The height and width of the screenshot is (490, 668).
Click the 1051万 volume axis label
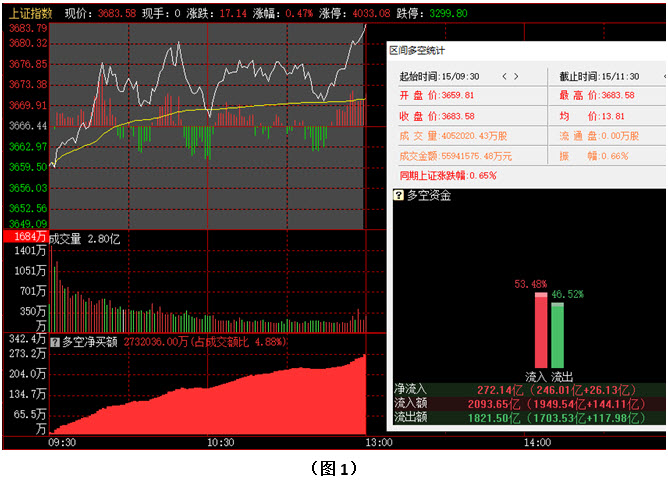click(30, 271)
